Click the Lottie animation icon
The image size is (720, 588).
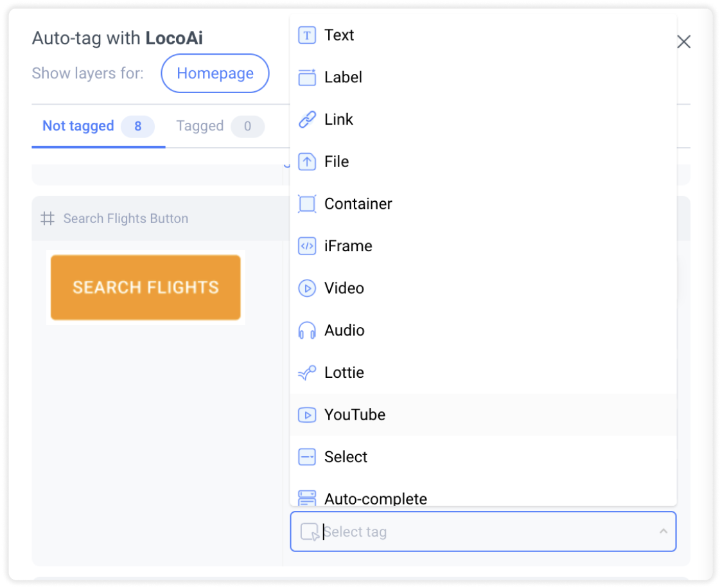tap(307, 373)
